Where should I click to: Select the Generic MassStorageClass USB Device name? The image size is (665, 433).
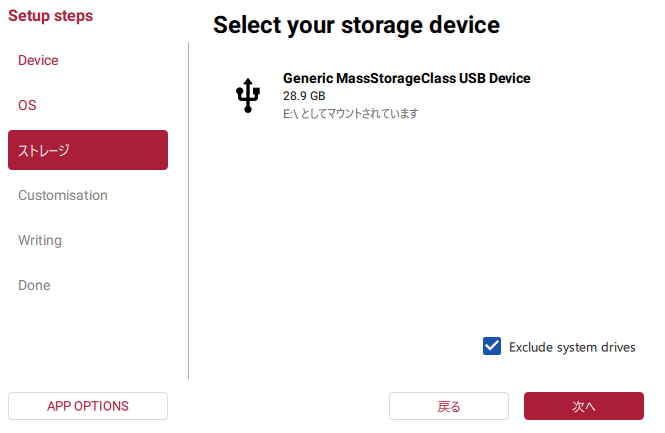click(406, 78)
